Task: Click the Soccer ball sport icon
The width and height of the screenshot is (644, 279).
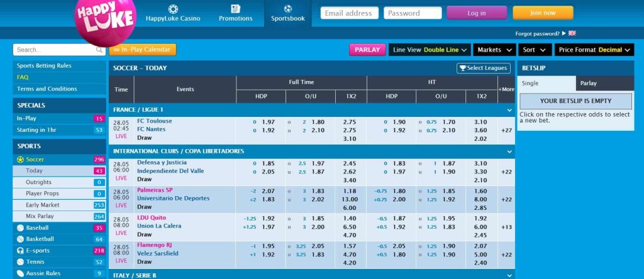Action: tap(21, 160)
